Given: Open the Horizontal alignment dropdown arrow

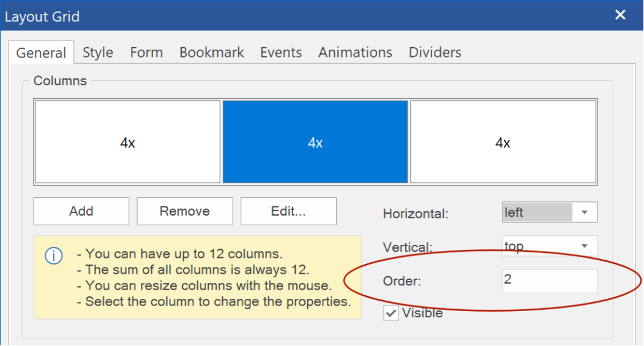Looking at the screenshot, I should [584, 212].
